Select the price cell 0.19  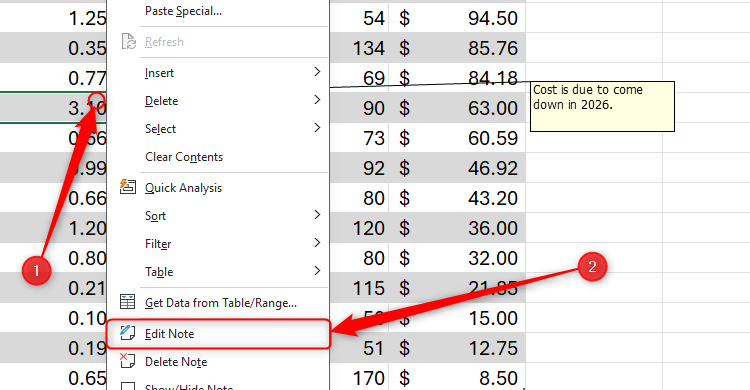[x=53, y=348]
